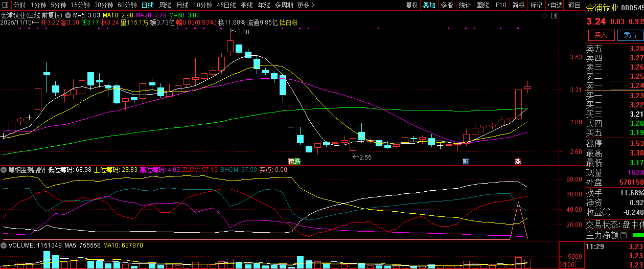Expand the VOLUME indicator dropdown
Viewport: 644px width, 269px height.
[4, 245]
